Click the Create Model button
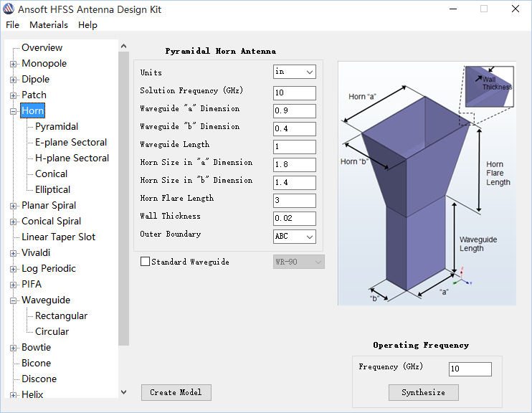 pos(176,393)
